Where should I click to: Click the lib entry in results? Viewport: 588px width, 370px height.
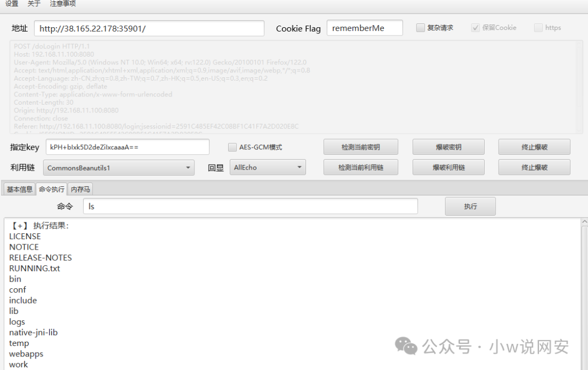pyautogui.click(x=14, y=311)
